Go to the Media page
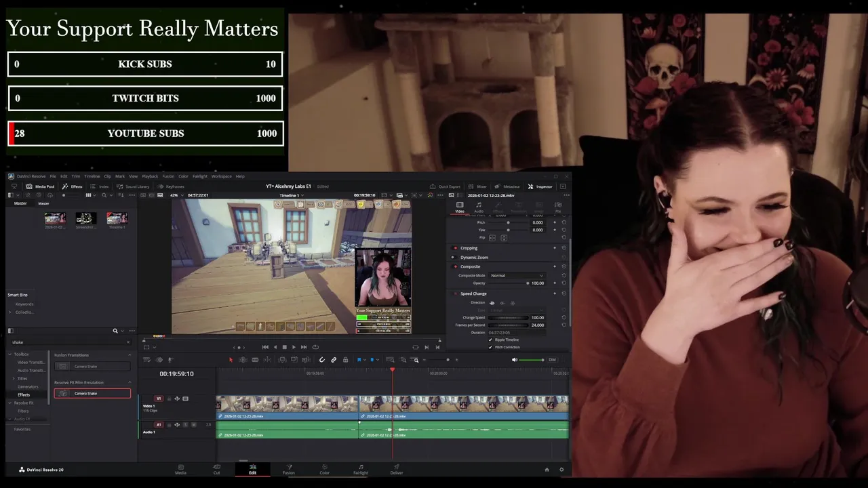 pyautogui.click(x=180, y=469)
